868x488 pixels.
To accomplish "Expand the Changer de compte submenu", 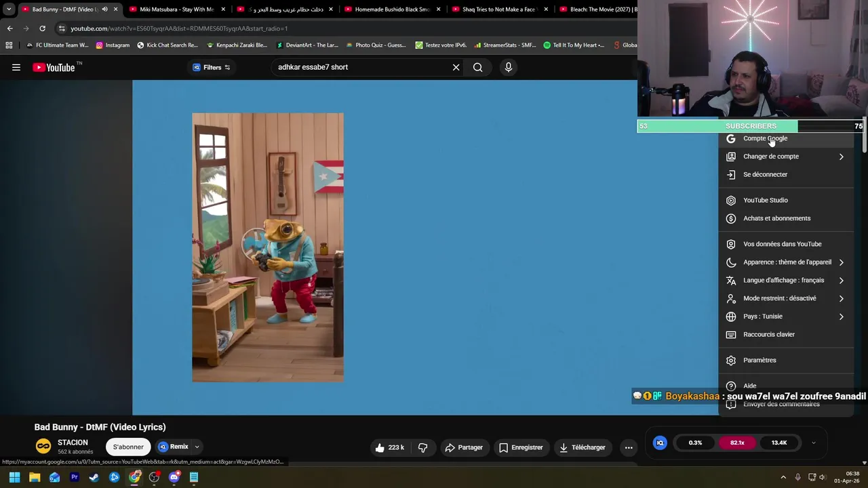I will click(x=786, y=157).
